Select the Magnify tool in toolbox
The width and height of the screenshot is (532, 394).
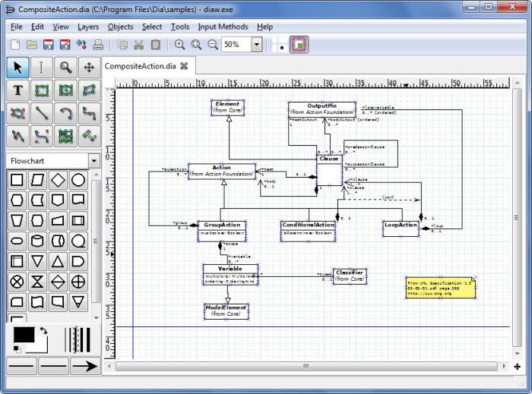[65, 67]
